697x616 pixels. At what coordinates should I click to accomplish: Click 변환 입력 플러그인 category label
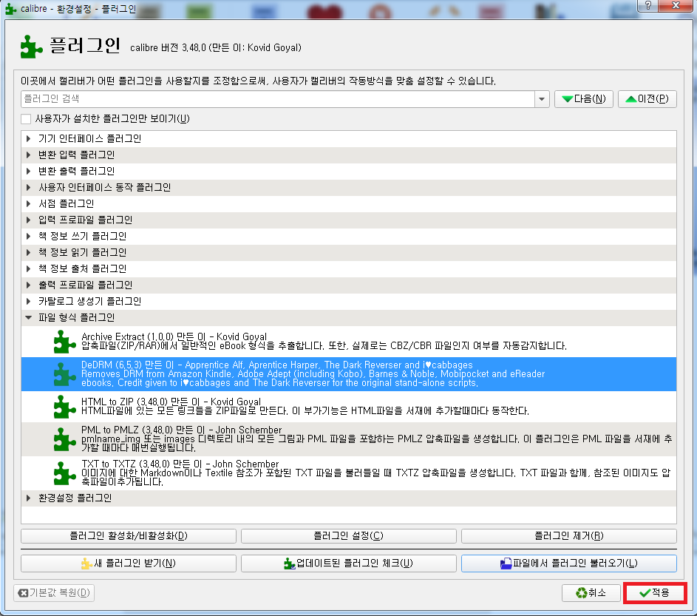[x=76, y=155]
